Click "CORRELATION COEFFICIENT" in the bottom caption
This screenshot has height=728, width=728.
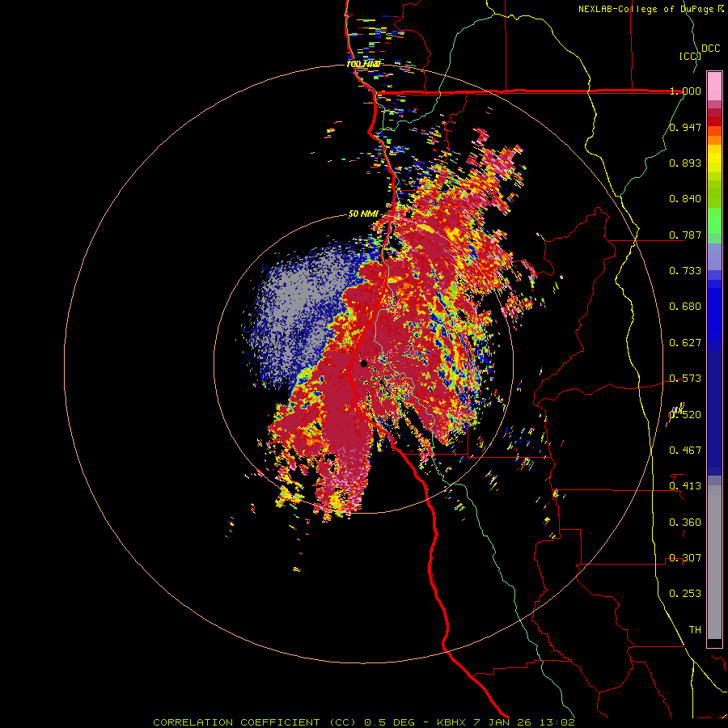[236, 722]
